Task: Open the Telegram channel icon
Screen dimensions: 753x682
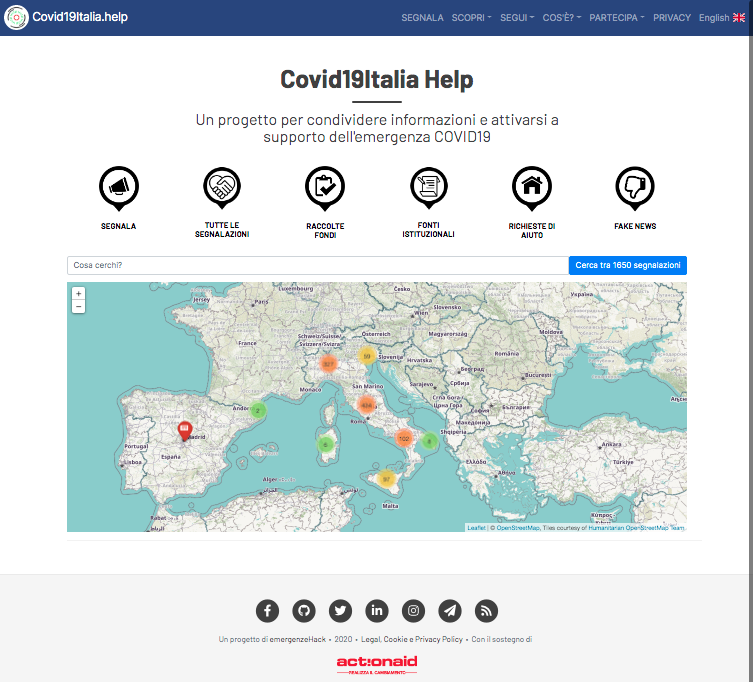Action: coord(450,611)
